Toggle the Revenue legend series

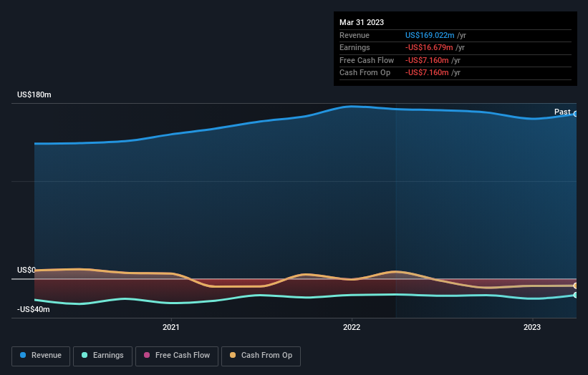tap(41, 356)
